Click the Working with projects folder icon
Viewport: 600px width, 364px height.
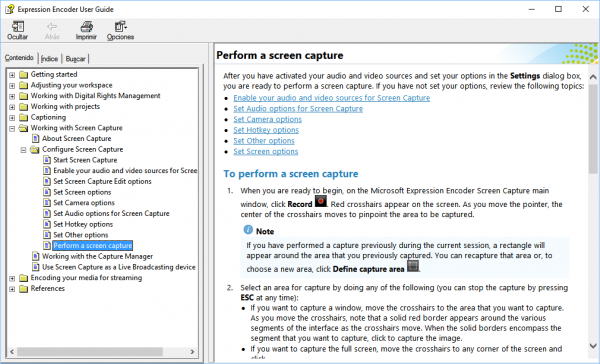[24, 106]
